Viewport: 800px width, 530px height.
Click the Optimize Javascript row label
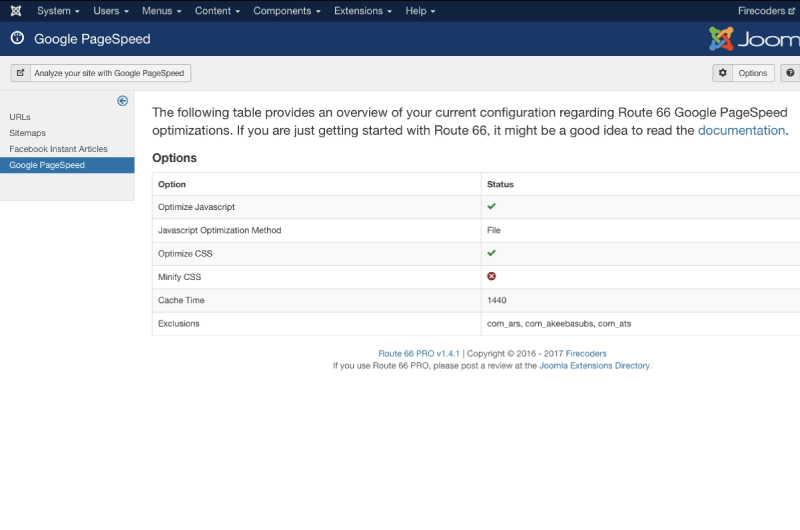[x=196, y=207]
